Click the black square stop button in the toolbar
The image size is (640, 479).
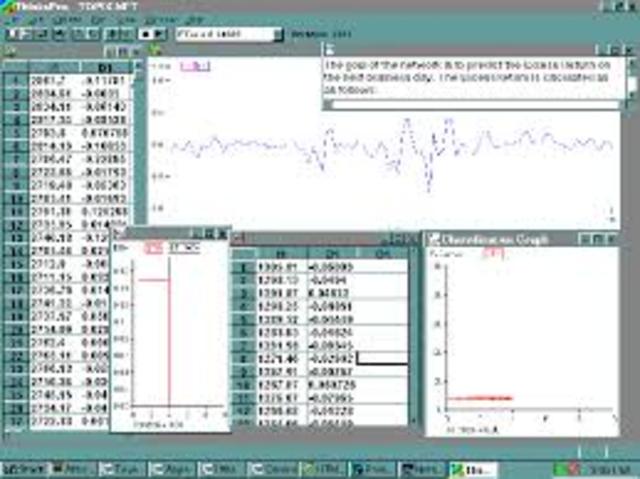pos(145,34)
